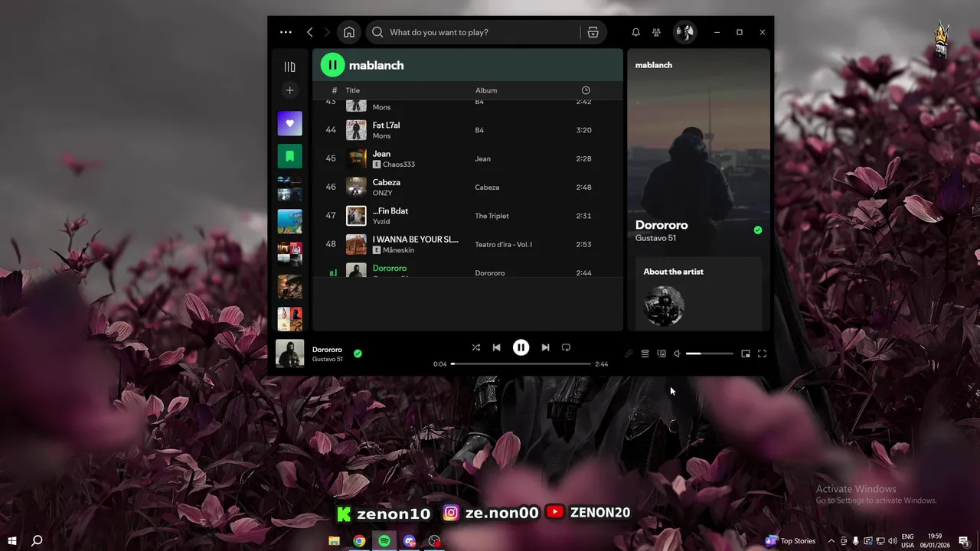Open album link 'Teatro d'ira - Vol. I'
This screenshot has height=551, width=980.
pyautogui.click(x=503, y=244)
